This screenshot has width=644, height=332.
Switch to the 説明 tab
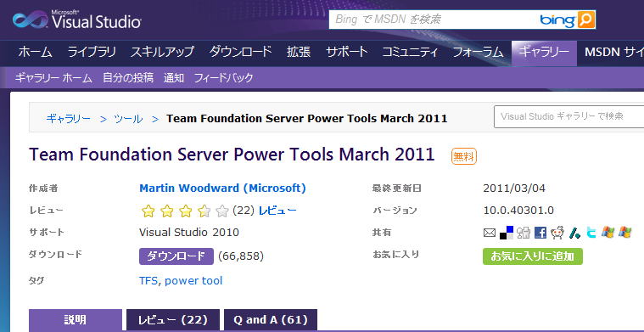pos(76,319)
